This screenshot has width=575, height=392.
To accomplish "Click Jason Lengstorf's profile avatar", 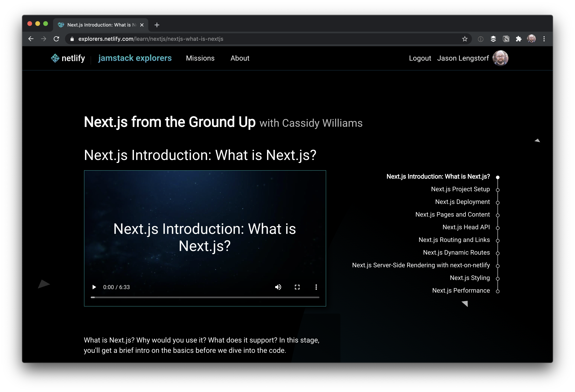I will tap(500, 58).
